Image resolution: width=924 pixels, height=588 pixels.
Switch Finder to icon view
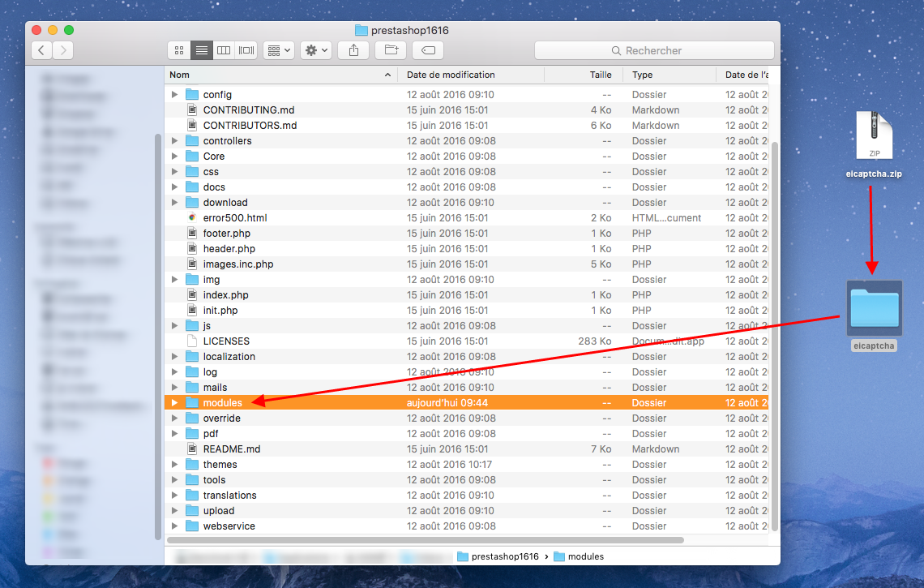point(179,50)
